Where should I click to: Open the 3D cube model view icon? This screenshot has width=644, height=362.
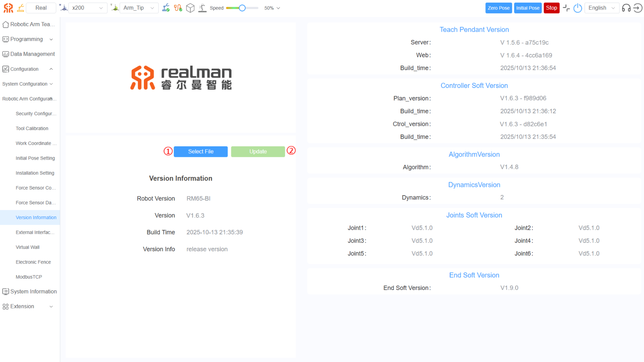[x=190, y=8]
